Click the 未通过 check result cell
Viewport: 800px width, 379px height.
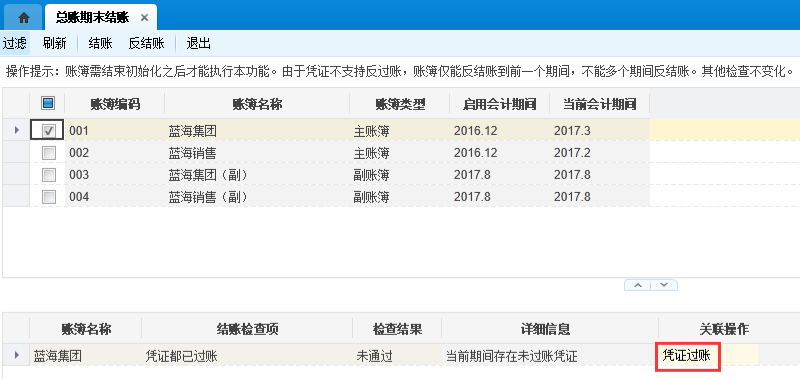click(397, 356)
